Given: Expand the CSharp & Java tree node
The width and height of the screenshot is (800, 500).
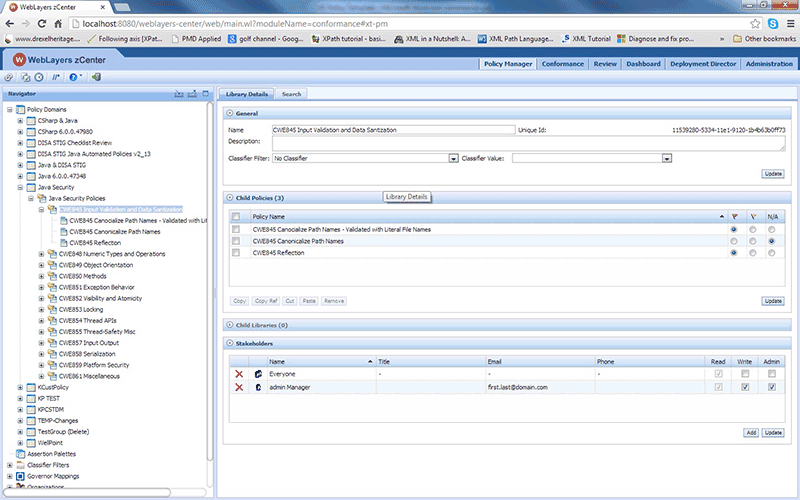Looking at the screenshot, I should (x=20, y=121).
